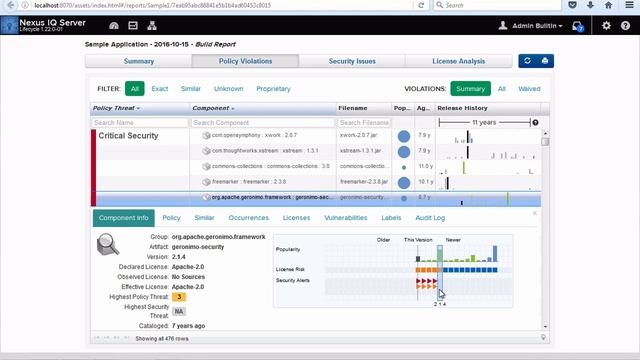Click the re-evaluate report refresh icon
This screenshot has width=640, height=360.
tap(527, 61)
